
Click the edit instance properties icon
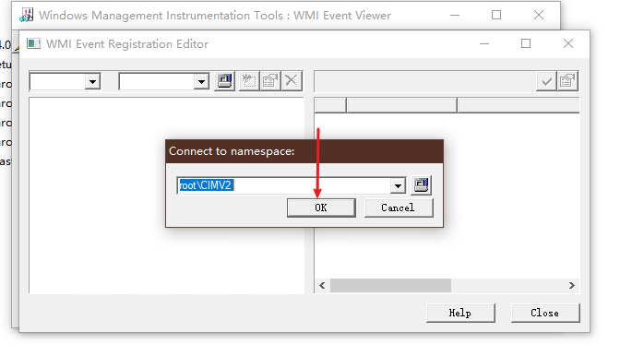pyautogui.click(x=270, y=81)
